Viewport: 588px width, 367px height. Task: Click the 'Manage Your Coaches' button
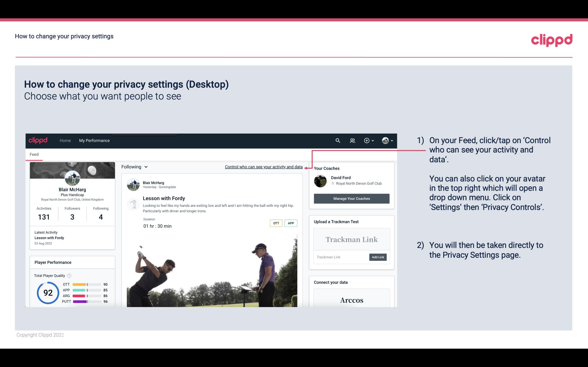[x=351, y=198]
